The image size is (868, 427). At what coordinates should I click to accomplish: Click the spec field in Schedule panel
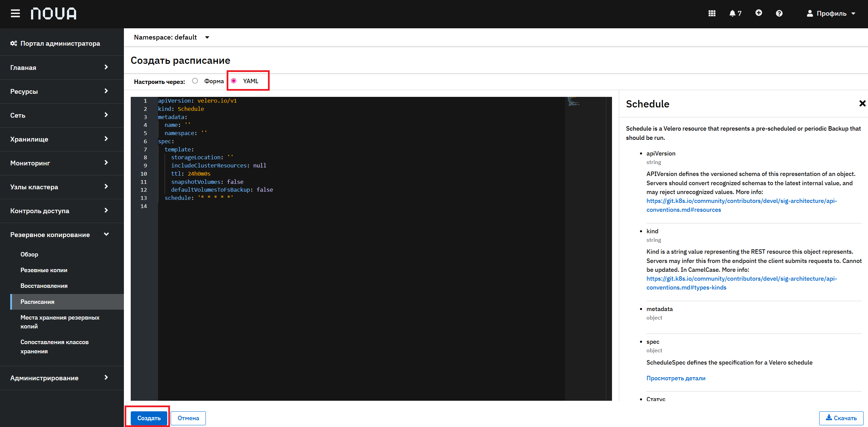pos(653,342)
